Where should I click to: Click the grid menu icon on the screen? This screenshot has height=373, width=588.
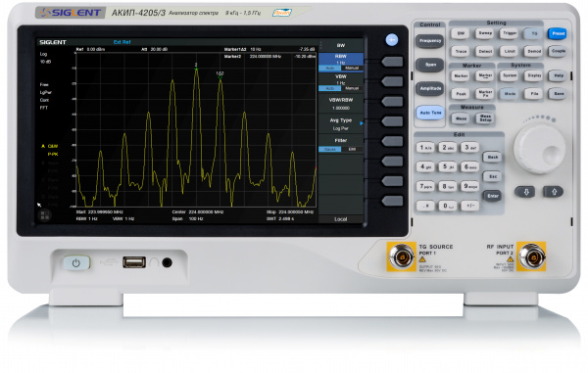[x=45, y=215]
